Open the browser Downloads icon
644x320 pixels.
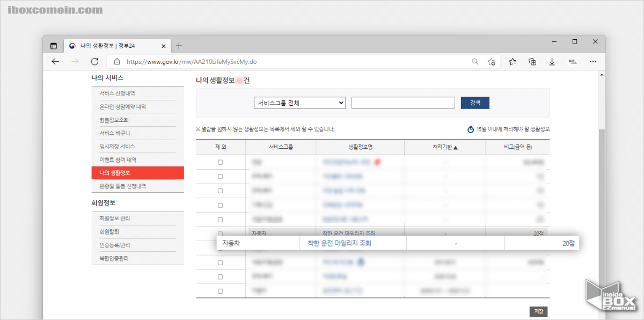pyautogui.click(x=552, y=61)
